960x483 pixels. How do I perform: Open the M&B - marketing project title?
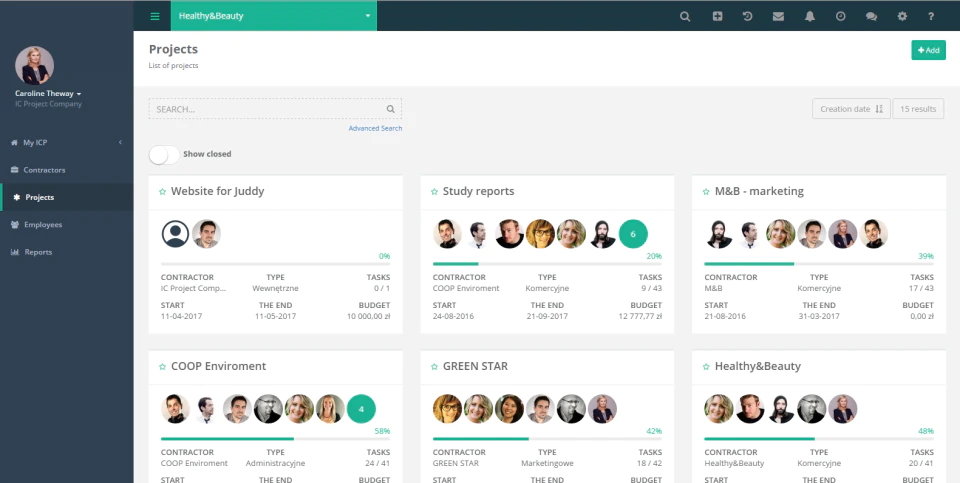coord(759,191)
